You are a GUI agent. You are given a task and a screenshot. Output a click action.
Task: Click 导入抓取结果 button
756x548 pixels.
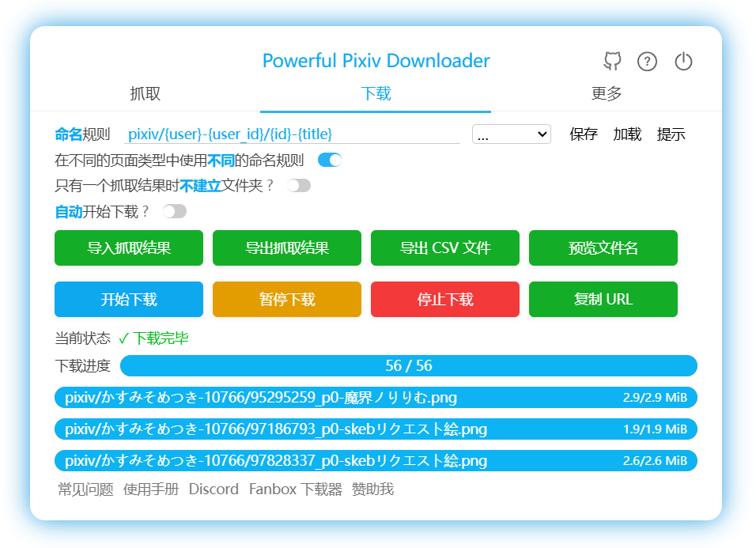129,248
